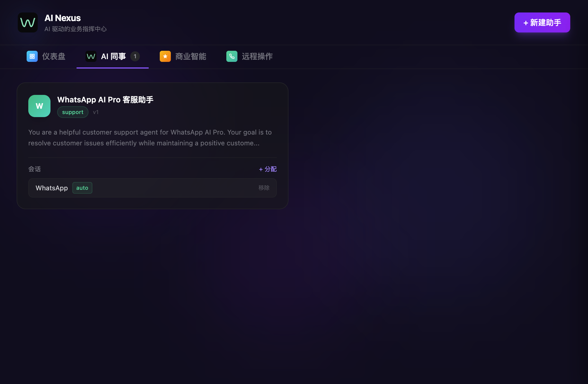
Task: Click the orange star icon for 商业智能
Action: pos(165,56)
